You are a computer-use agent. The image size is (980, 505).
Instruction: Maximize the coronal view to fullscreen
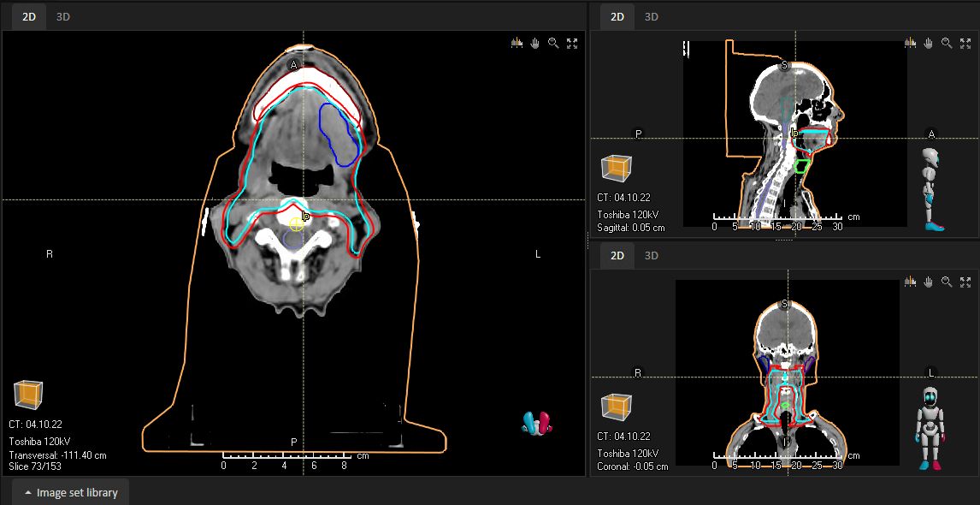coord(965,282)
